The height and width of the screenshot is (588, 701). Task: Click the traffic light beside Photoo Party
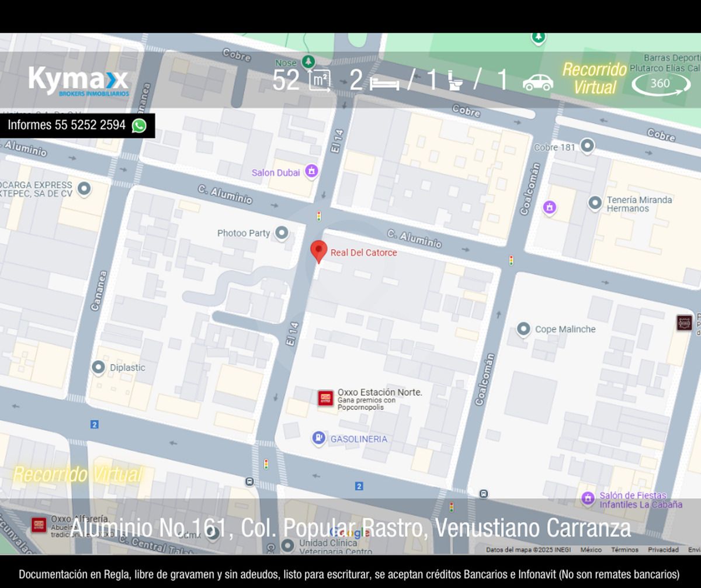pyautogui.click(x=318, y=216)
